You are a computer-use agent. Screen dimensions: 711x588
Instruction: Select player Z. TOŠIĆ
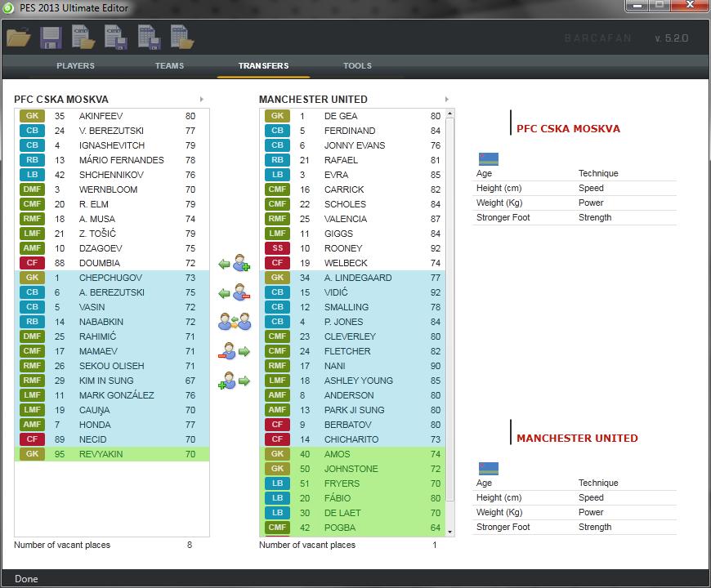click(x=111, y=234)
